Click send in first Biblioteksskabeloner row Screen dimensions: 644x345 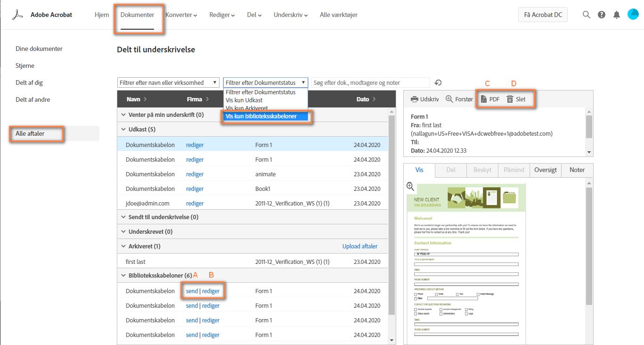pyautogui.click(x=192, y=291)
